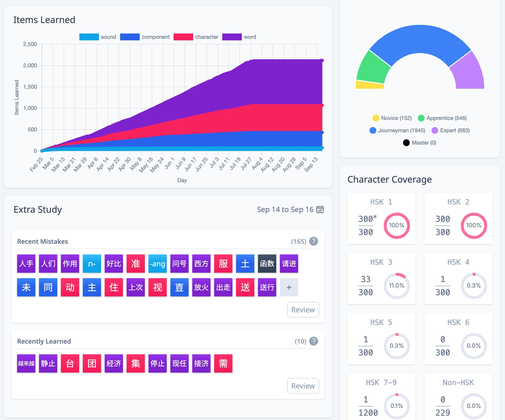Select the -ang sound tile
Viewport: 505px width, 420px height.
(x=157, y=264)
